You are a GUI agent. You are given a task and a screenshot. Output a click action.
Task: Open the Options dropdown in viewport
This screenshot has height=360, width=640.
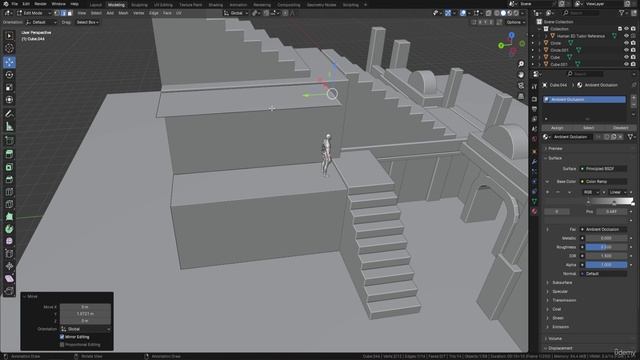coord(516,22)
